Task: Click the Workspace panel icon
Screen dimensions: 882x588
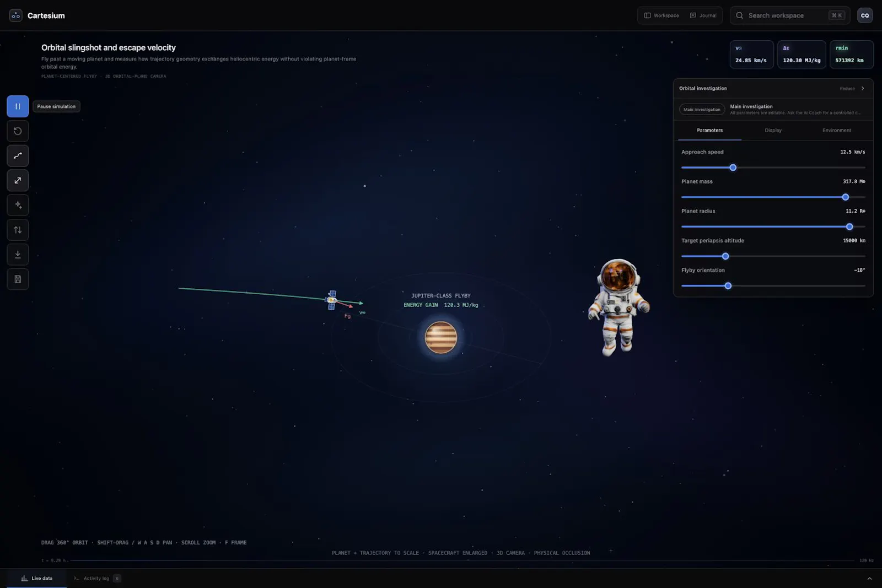Action: click(x=647, y=15)
